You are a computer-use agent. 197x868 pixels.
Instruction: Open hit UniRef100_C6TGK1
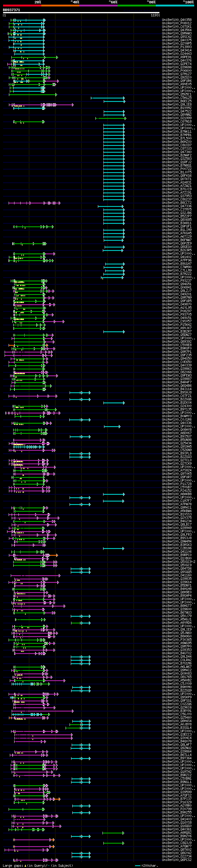[x=177, y=26]
